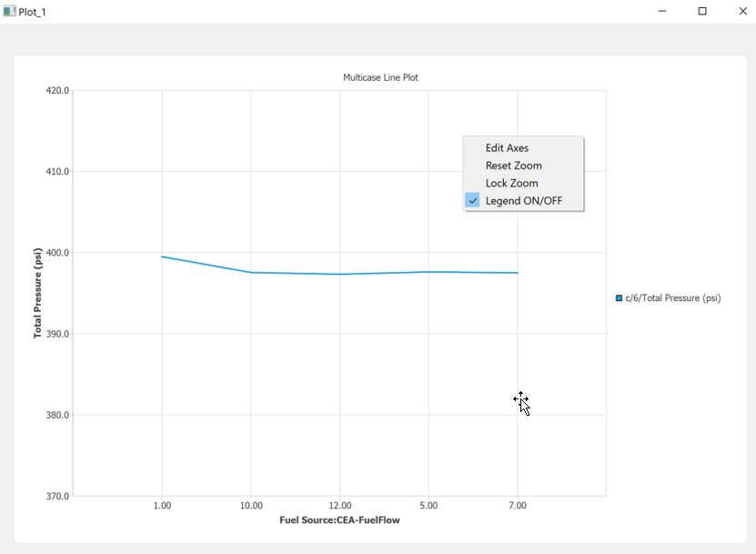Click the Fuel Source:CEA-FuelFlow x-axis label
Image resolution: width=756 pixels, height=554 pixels.
coord(339,520)
